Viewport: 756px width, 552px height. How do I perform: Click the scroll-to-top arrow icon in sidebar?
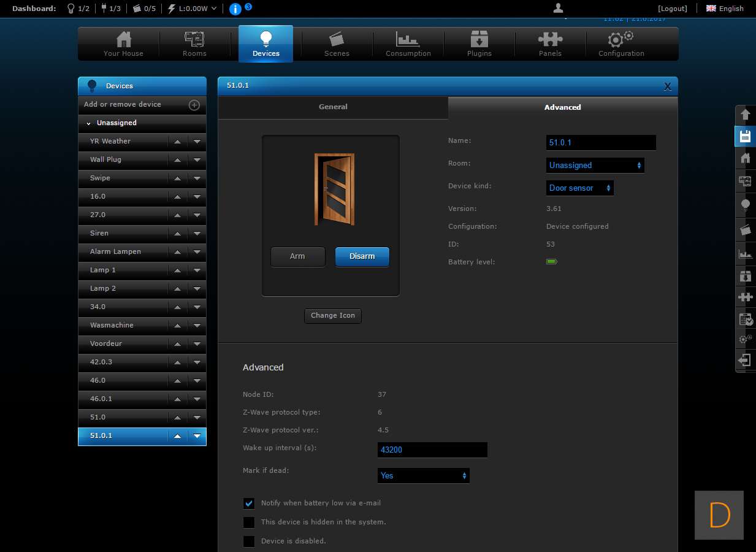(745, 115)
